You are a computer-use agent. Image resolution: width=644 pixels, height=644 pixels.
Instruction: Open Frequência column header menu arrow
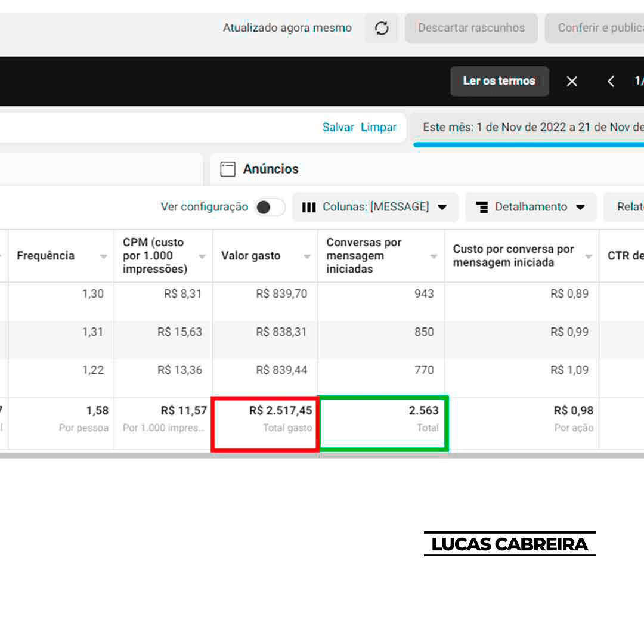coord(104,256)
